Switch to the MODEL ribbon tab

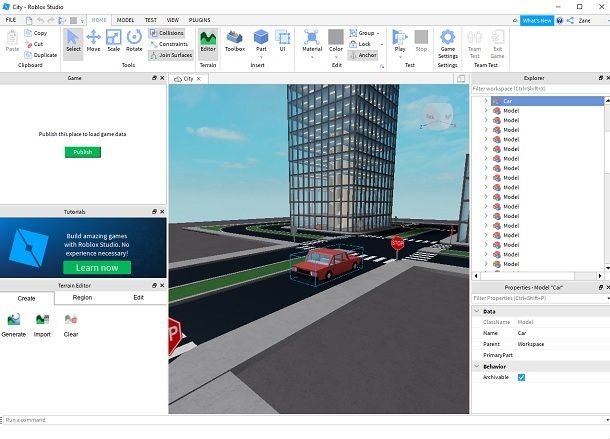tap(125, 19)
